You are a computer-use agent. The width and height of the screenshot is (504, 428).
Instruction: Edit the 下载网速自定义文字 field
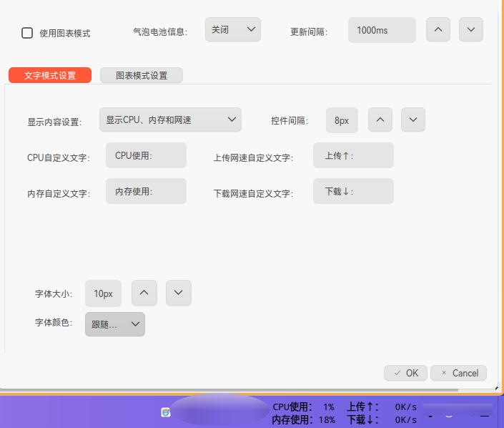[x=353, y=192]
